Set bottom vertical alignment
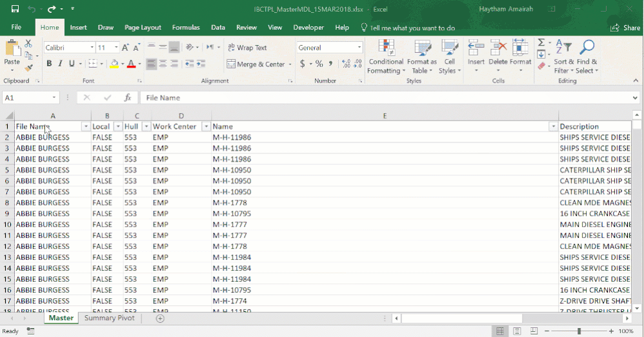Screen dimensions: 644x337 [174, 48]
